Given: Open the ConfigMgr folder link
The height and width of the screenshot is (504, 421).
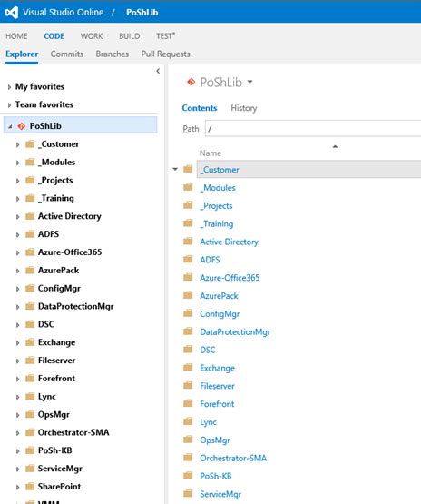Looking at the screenshot, I should pos(220,313).
